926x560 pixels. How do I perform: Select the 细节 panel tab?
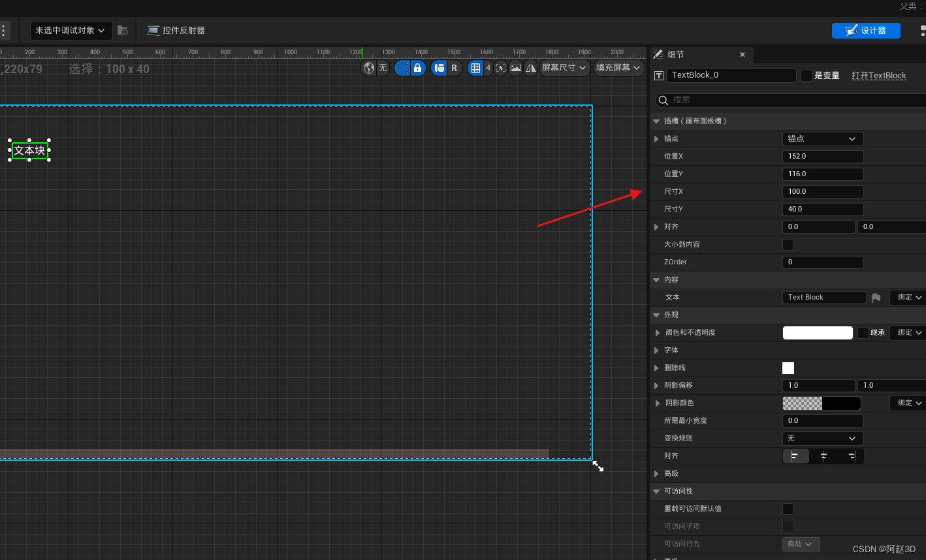tap(701, 55)
